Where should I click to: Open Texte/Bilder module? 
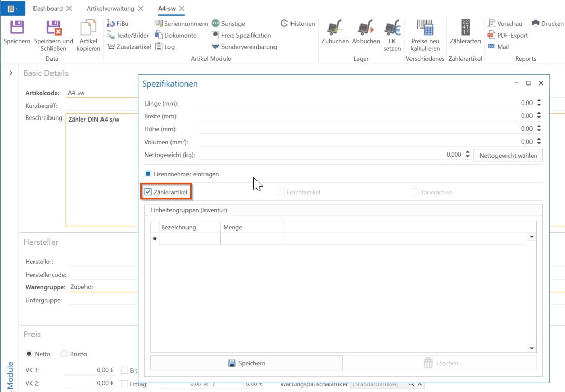[x=128, y=36]
